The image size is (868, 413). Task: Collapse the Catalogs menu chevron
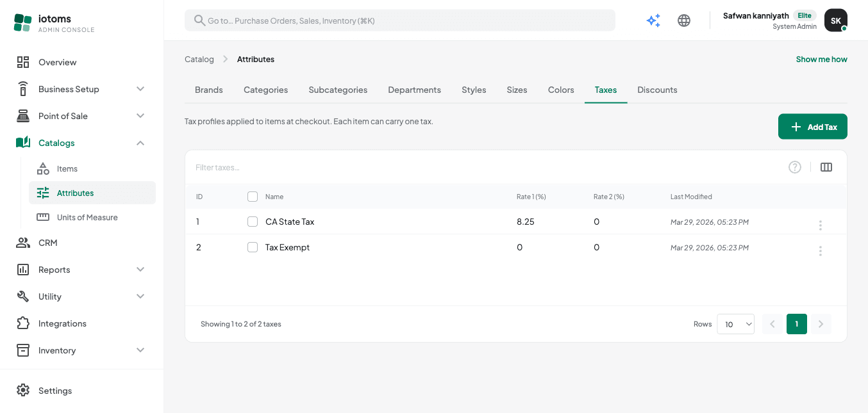point(140,143)
